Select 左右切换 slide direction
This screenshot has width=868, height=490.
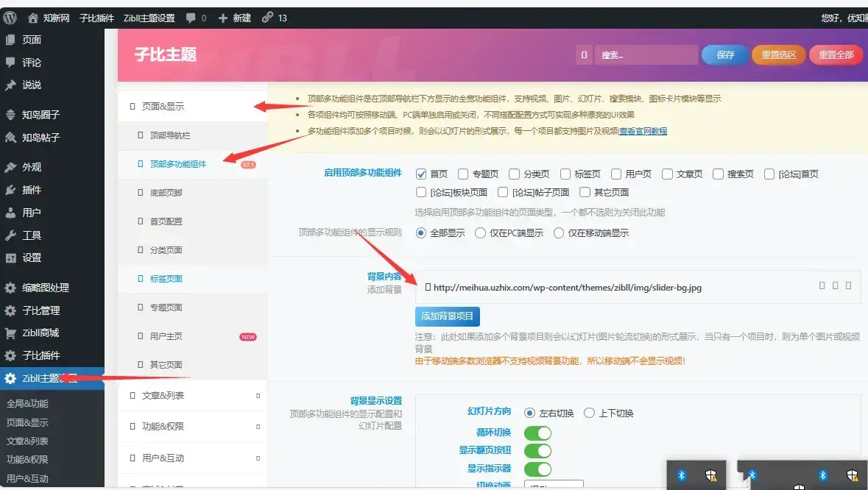point(530,413)
